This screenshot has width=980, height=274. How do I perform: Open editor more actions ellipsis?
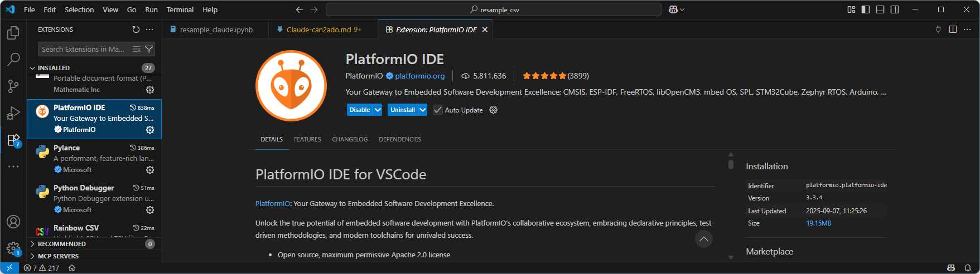tap(967, 30)
